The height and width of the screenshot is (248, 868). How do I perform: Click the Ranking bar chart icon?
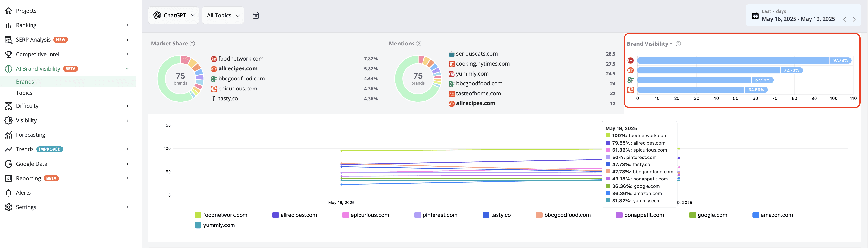point(8,25)
